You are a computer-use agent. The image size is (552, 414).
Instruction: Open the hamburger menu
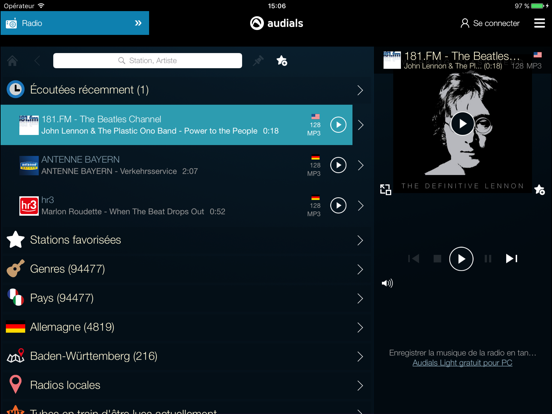pyautogui.click(x=539, y=23)
